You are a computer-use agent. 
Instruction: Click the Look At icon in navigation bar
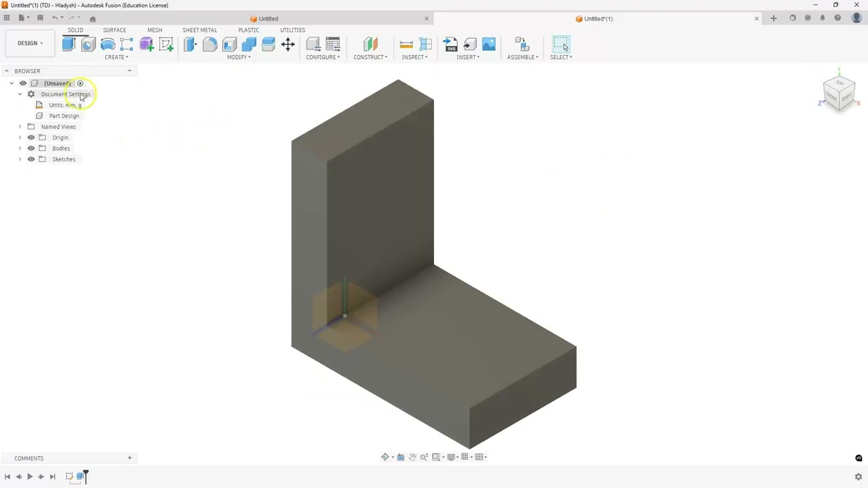pos(401,457)
